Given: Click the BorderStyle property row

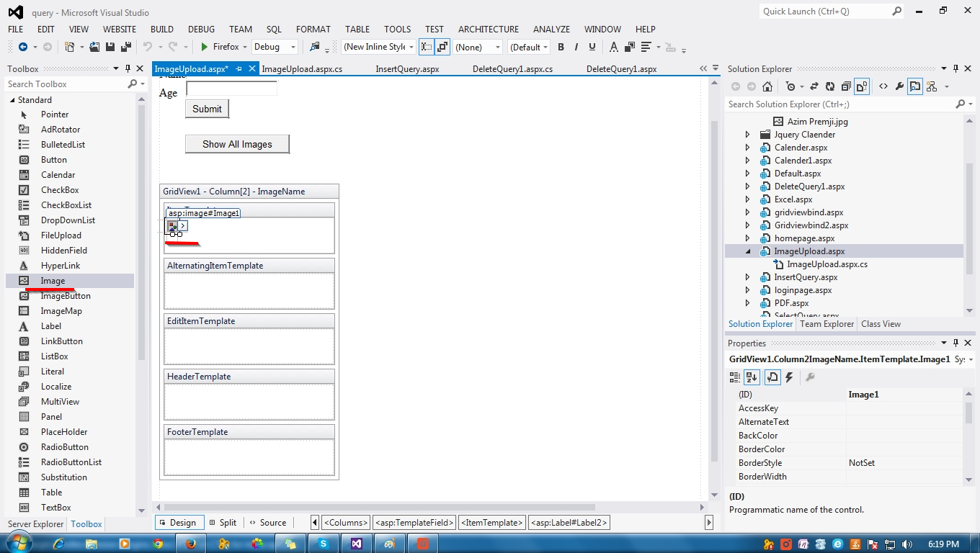Looking at the screenshot, I should pos(850,463).
